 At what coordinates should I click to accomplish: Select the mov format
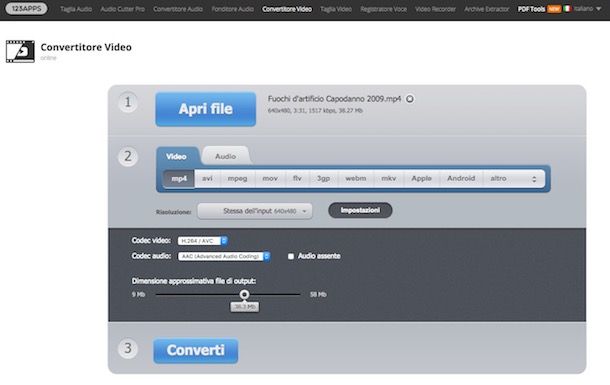tap(270, 178)
